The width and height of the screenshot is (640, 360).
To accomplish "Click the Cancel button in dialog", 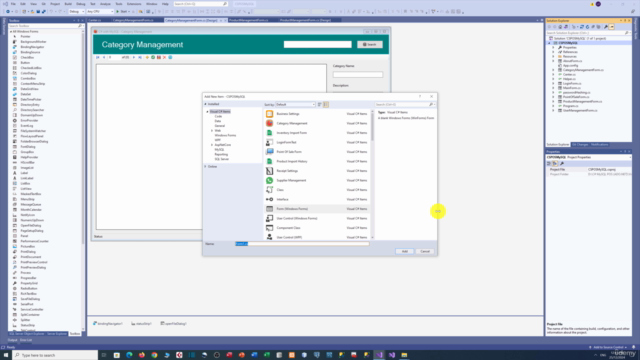I will pos(425,251).
